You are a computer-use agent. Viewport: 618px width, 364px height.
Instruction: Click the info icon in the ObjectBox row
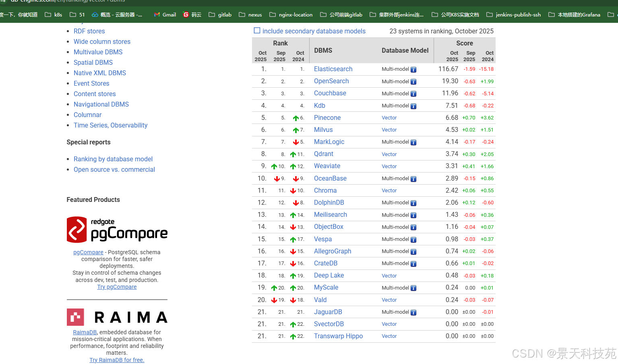coord(413,227)
